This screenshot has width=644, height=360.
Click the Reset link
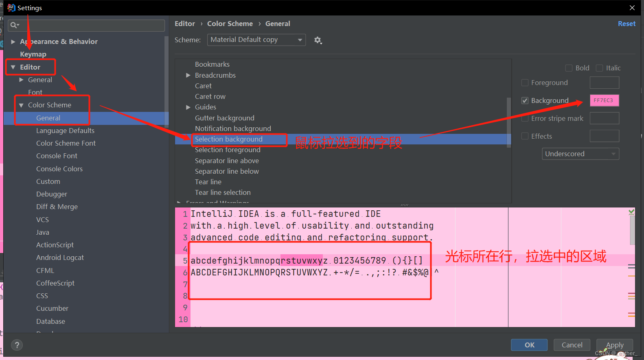[x=626, y=24]
